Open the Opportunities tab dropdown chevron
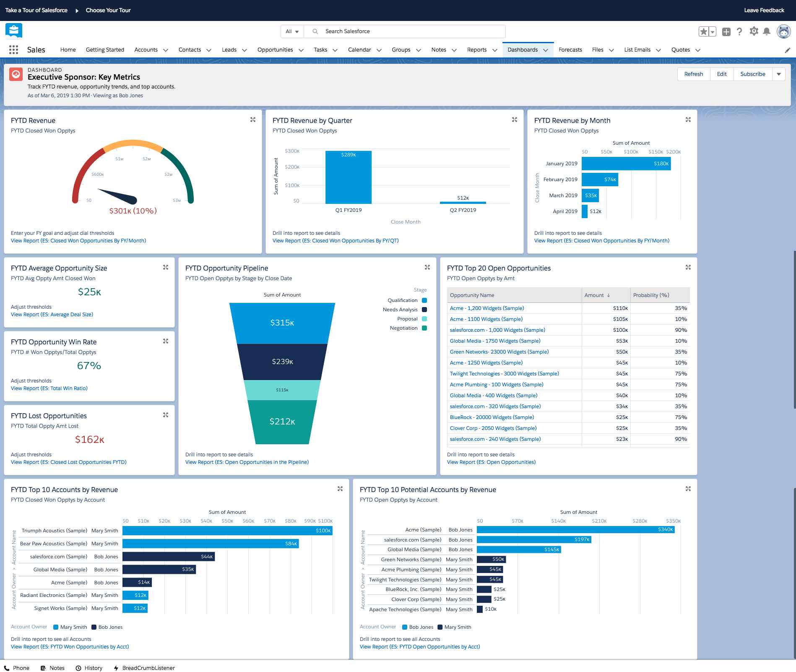 [301, 49]
